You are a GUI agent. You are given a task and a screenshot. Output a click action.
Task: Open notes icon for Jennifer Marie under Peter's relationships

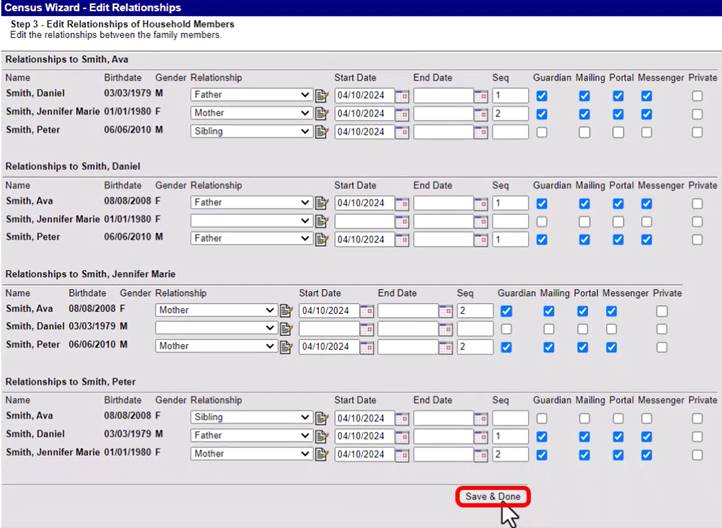coord(321,455)
